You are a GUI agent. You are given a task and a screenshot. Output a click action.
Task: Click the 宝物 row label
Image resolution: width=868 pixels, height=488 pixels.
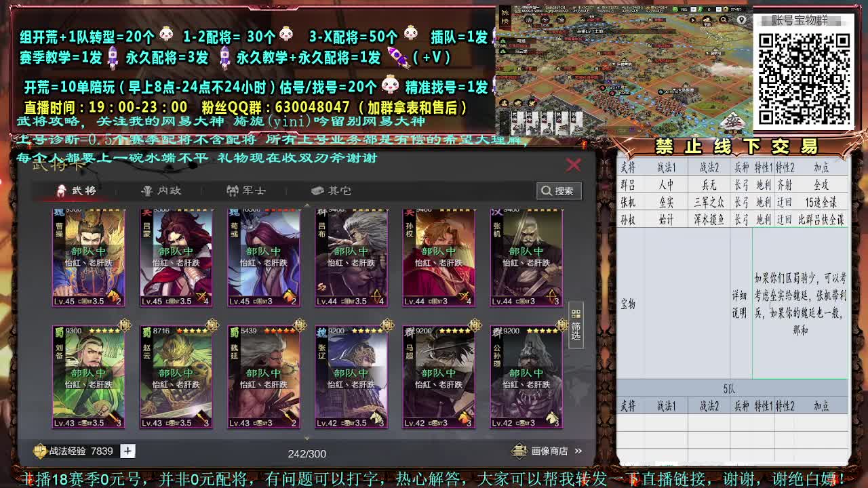click(x=628, y=304)
